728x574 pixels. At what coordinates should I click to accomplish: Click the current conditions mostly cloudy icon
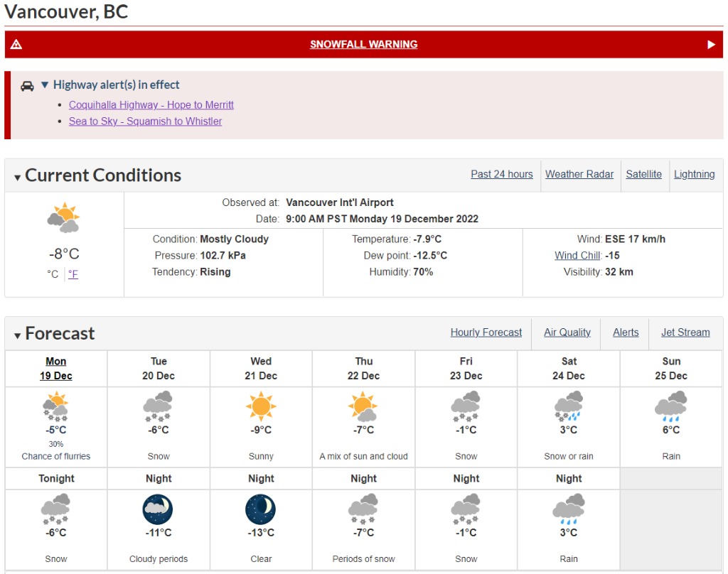point(64,217)
